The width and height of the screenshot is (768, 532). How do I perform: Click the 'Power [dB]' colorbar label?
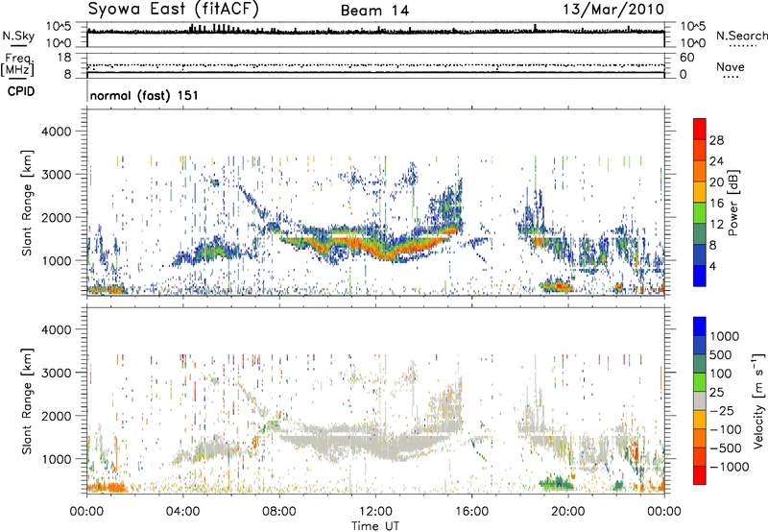(x=732, y=203)
